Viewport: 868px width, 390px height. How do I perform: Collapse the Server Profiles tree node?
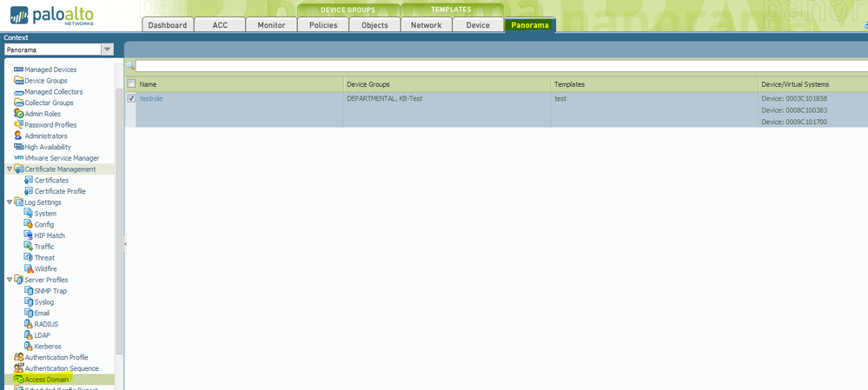coord(9,280)
